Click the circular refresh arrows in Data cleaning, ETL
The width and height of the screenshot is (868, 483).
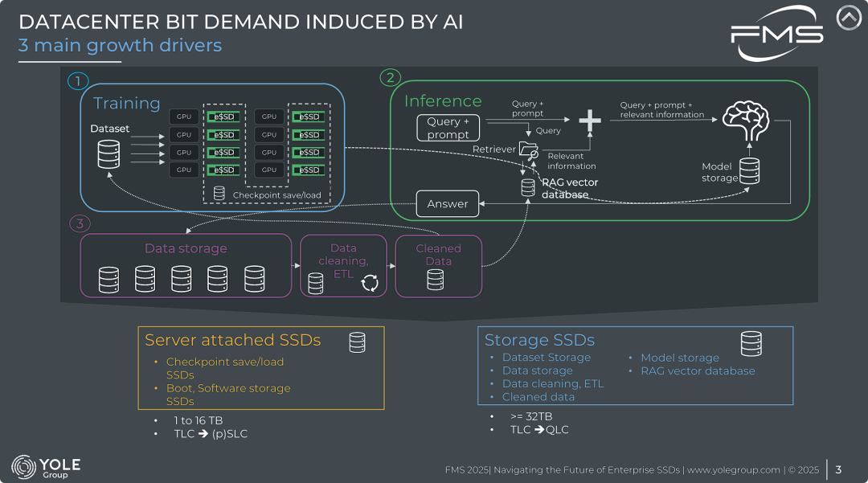[x=370, y=283]
